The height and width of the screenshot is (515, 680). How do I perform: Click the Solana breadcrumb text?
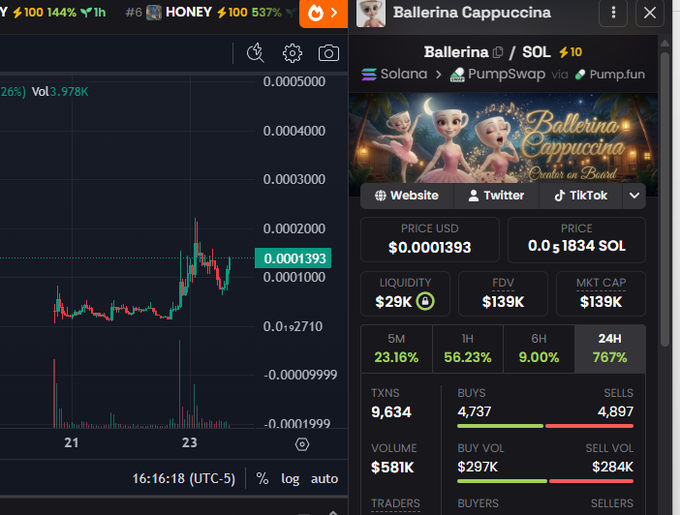(x=404, y=74)
